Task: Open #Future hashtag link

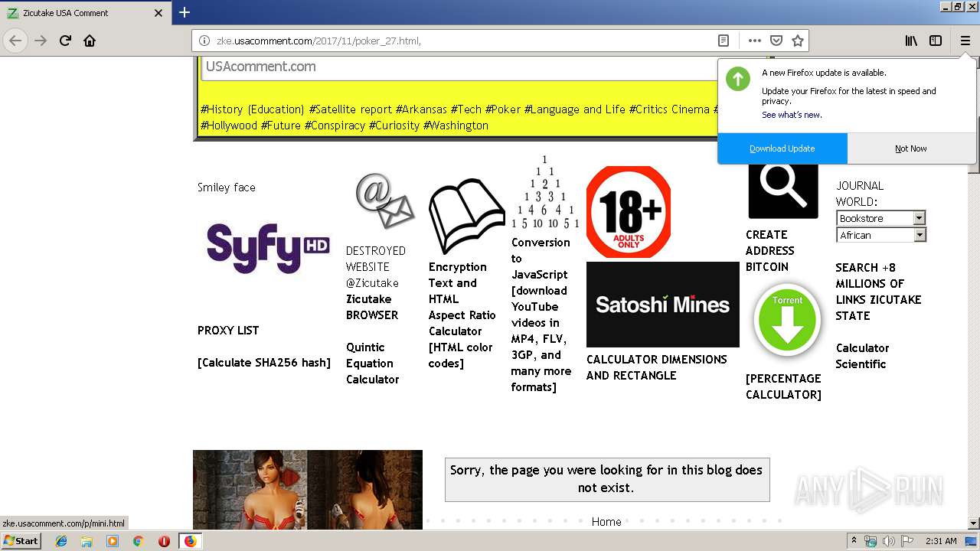Action: click(x=281, y=126)
